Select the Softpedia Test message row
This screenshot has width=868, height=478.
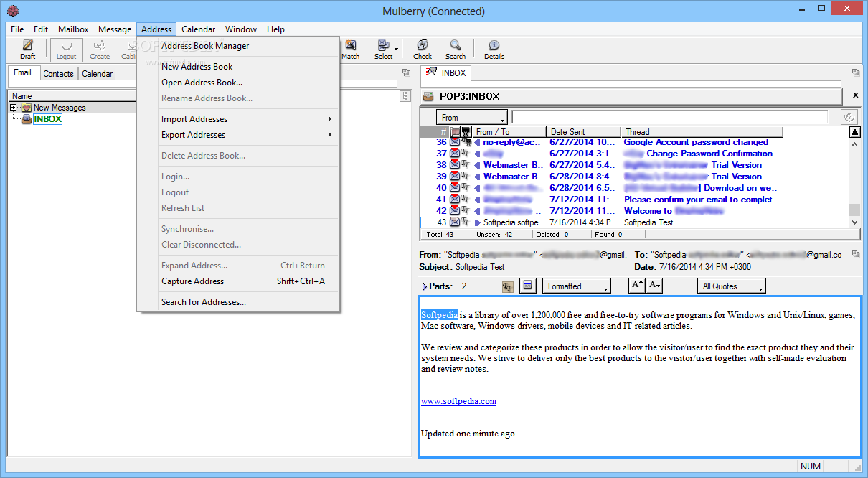click(x=601, y=222)
